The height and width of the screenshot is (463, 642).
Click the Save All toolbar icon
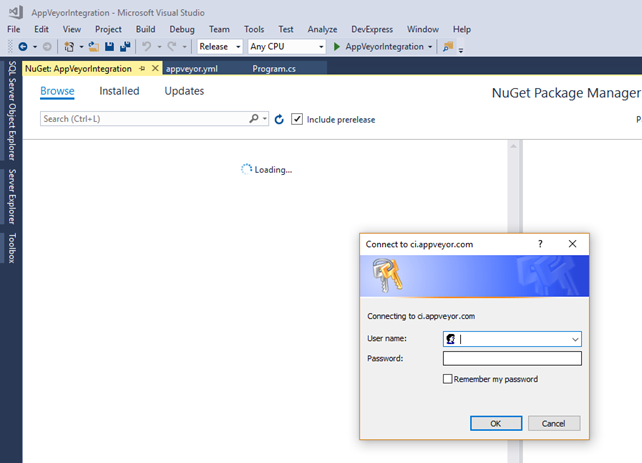click(x=125, y=47)
